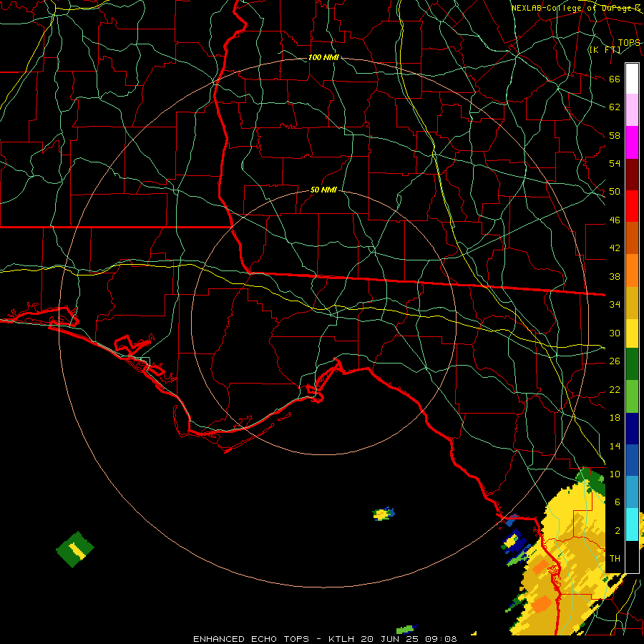Viewport: 644px width, 644px height.
Task: Pick the bright orange legend swatch
Action: (632, 270)
